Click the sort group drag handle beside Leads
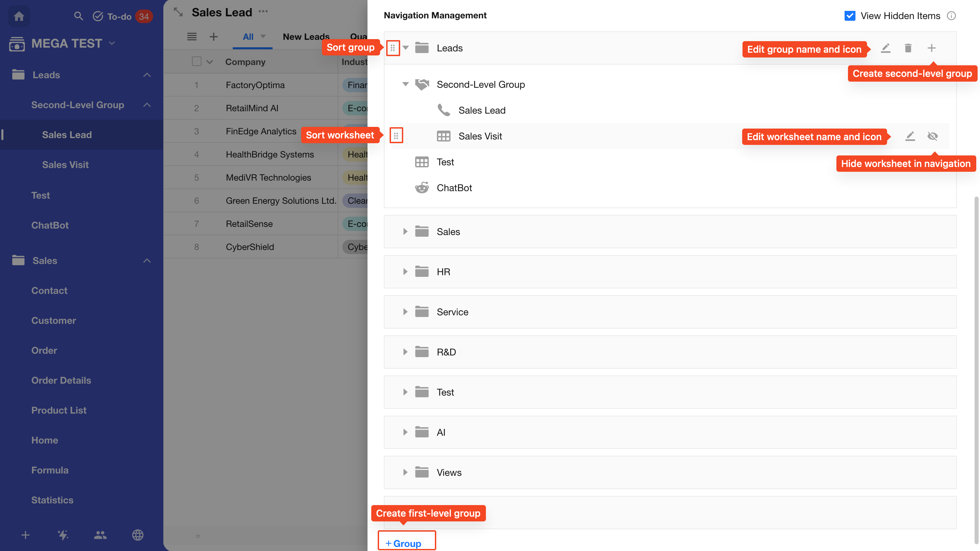The image size is (980, 551). [393, 48]
